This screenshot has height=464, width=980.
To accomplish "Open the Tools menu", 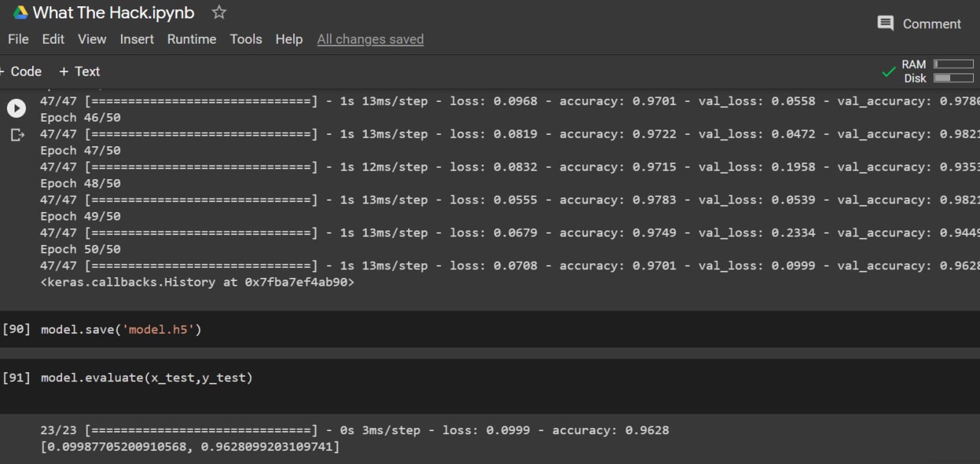I will 246,39.
